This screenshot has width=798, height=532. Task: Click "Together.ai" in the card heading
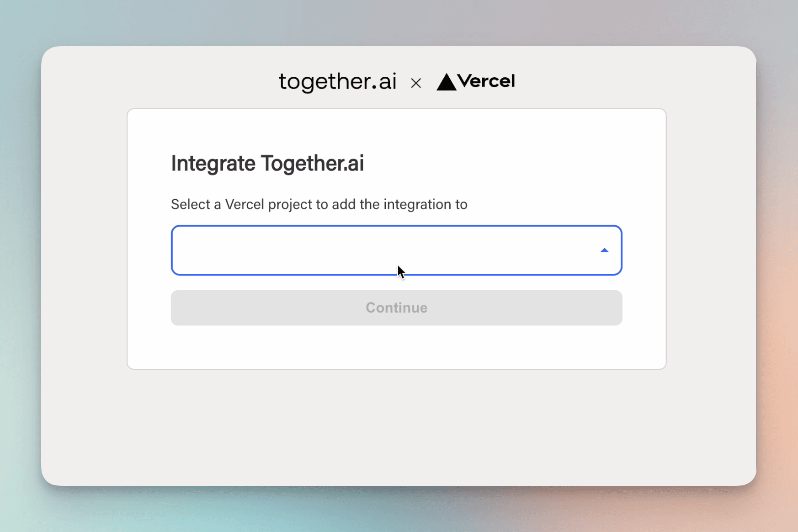coord(312,164)
